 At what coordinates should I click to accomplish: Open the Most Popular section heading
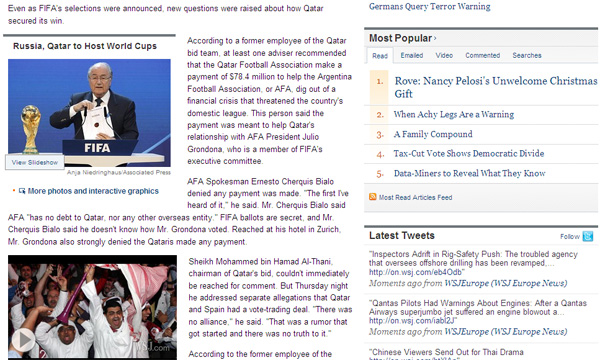[x=400, y=38]
